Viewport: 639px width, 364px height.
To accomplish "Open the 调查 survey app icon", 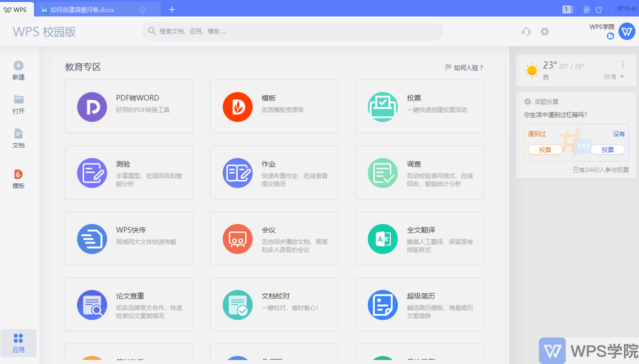I will (383, 173).
